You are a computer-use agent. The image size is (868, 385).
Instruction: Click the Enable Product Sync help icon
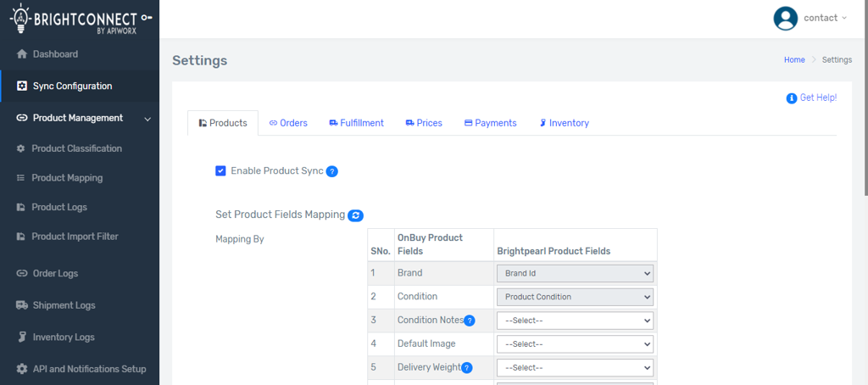331,172
